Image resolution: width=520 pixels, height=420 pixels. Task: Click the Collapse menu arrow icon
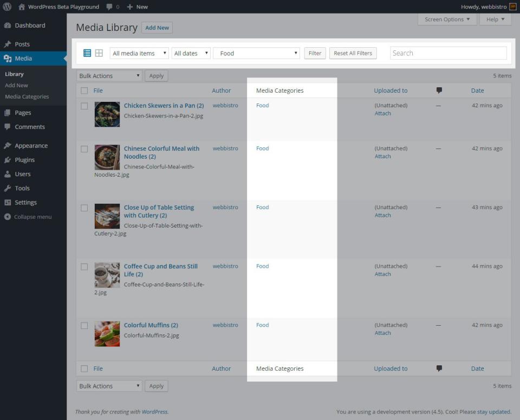tap(7, 217)
